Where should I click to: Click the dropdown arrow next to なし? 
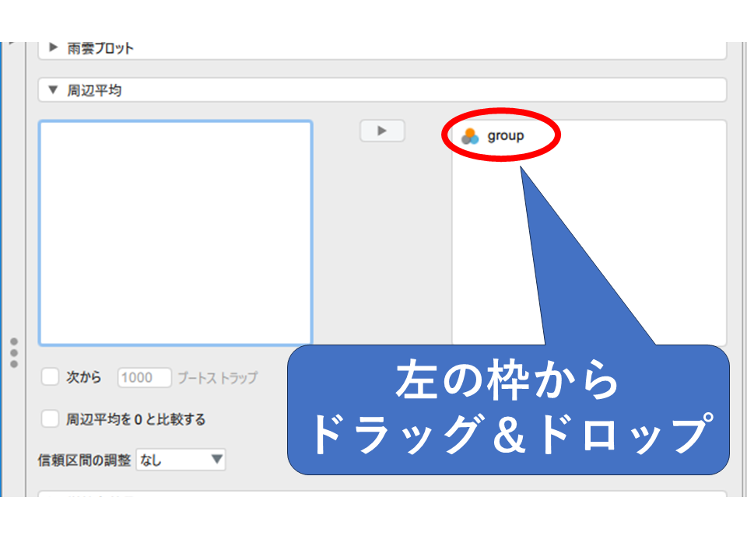pyautogui.click(x=216, y=460)
